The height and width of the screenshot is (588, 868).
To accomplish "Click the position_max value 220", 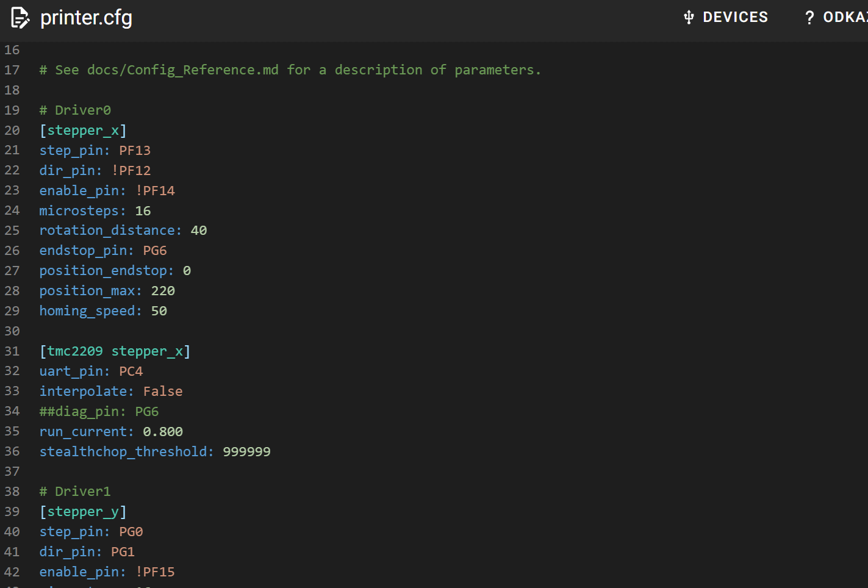I will [x=163, y=291].
